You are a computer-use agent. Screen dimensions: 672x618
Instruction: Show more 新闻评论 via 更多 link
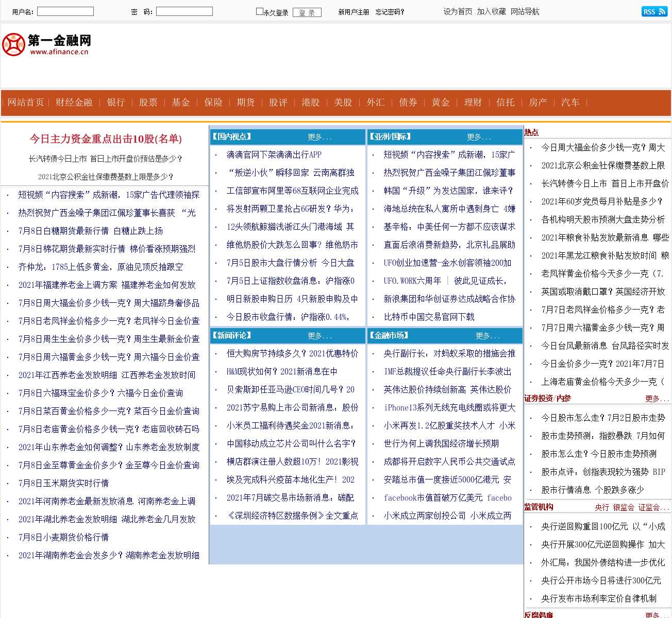point(320,336)
